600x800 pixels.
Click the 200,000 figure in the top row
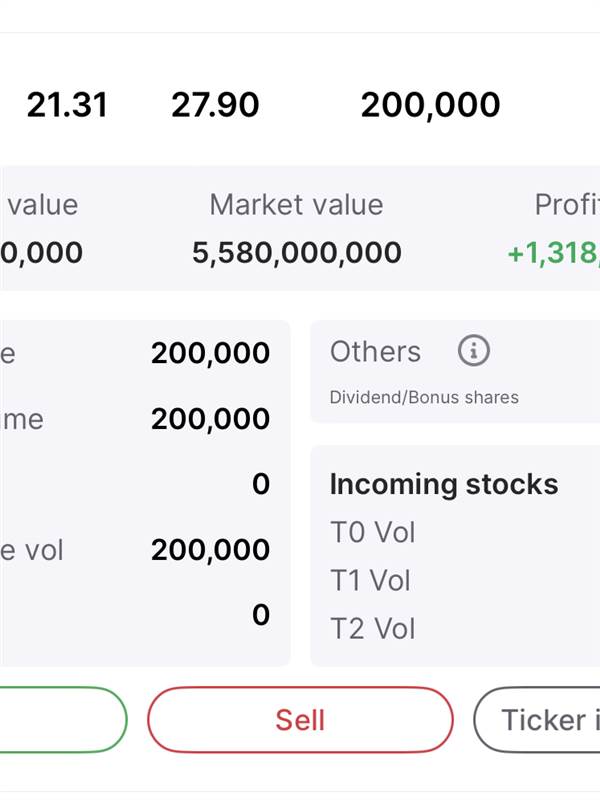click(x=430, y=105)
